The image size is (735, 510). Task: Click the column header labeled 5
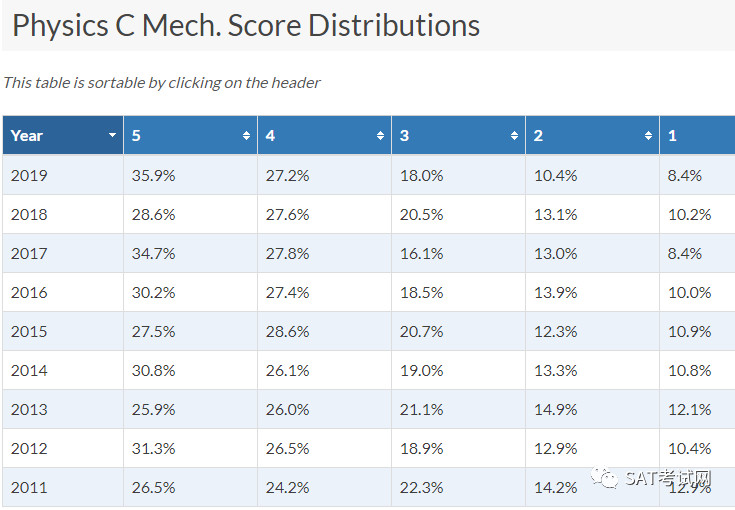[x=190, y=135]
